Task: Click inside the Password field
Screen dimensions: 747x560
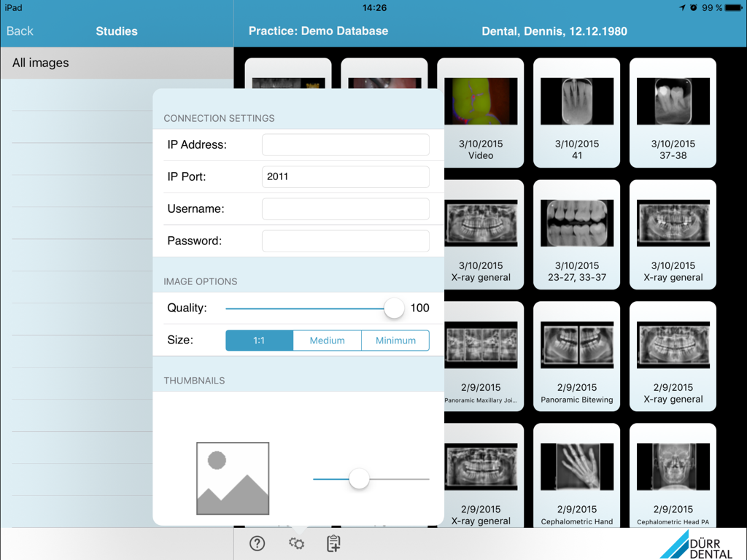Action: click(x=344, y=241)
